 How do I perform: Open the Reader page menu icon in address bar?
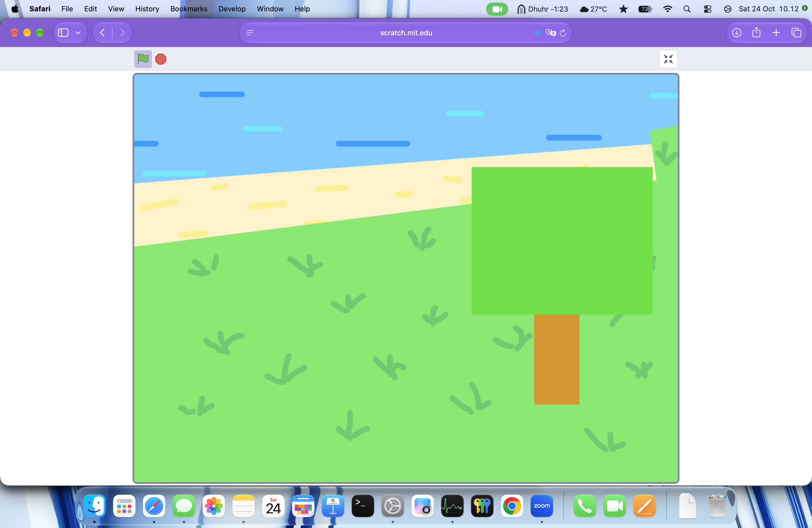coord(250,33)
